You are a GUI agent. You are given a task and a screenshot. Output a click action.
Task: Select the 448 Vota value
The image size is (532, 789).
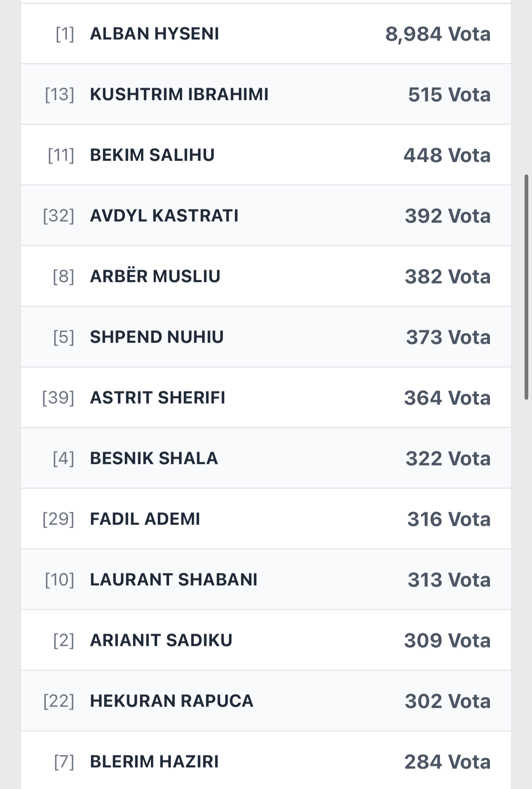point(447,155)
